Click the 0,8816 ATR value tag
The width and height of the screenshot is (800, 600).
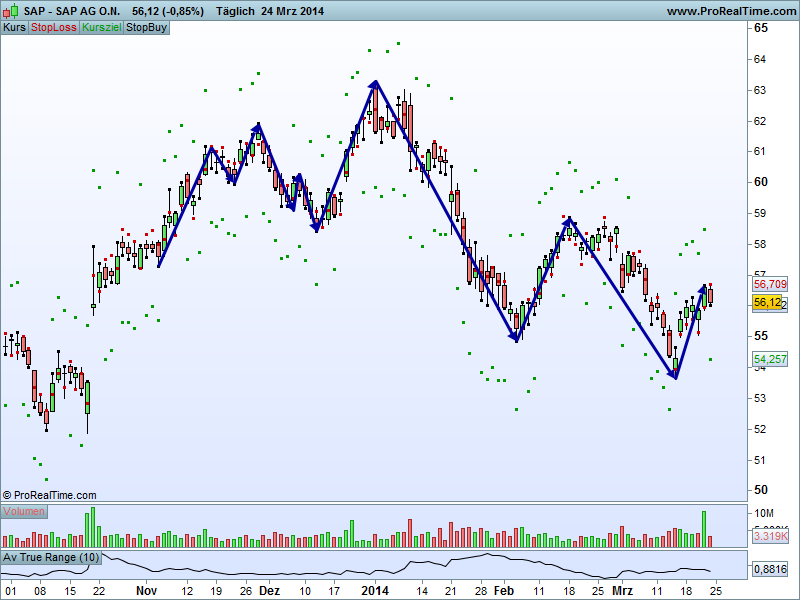click(770, 569)
